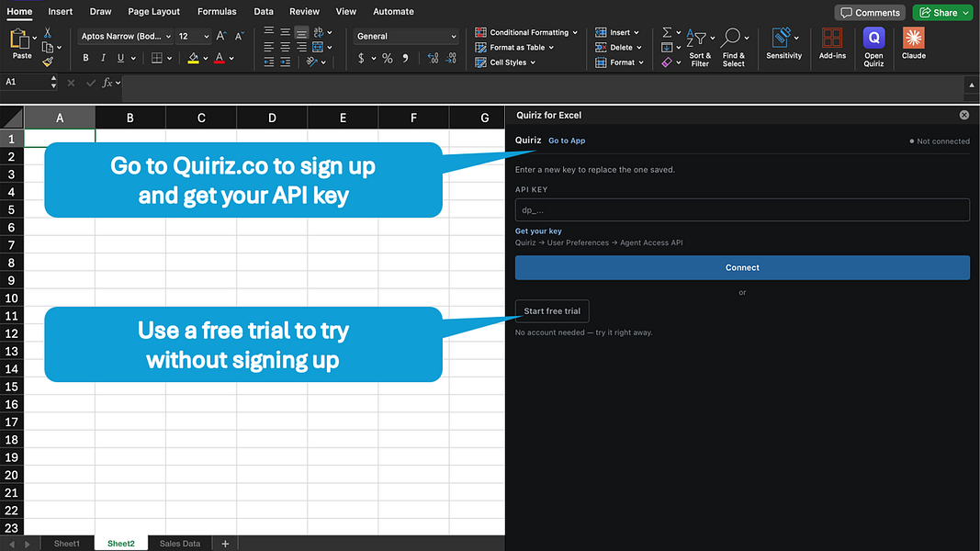The height and width of the screenshot is (551, 980).
Task: Toggle Bold formatting
Action: [85, 58]
